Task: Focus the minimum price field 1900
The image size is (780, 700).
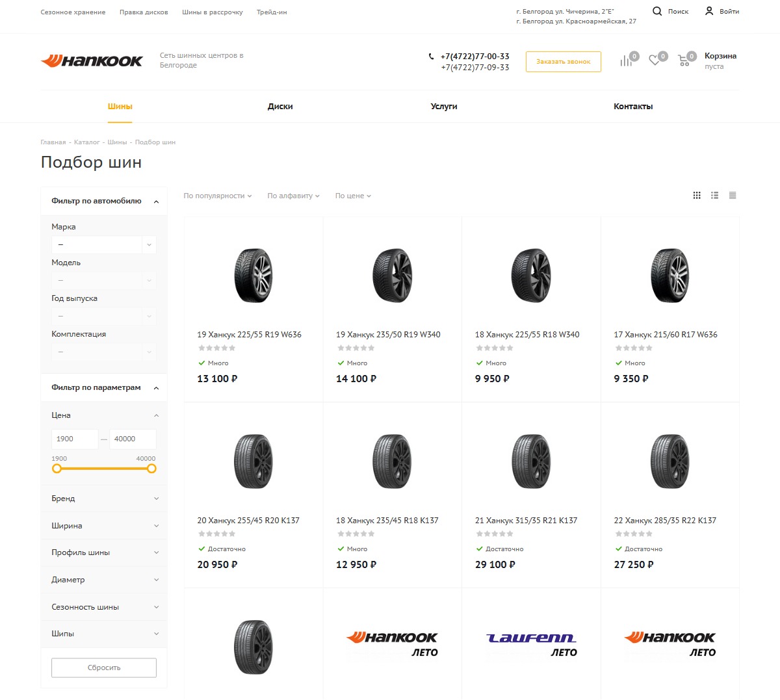Action: [75, 439]
